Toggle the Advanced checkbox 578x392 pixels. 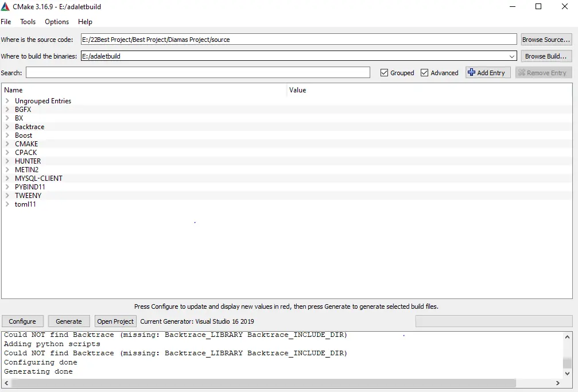pos(424,73)
